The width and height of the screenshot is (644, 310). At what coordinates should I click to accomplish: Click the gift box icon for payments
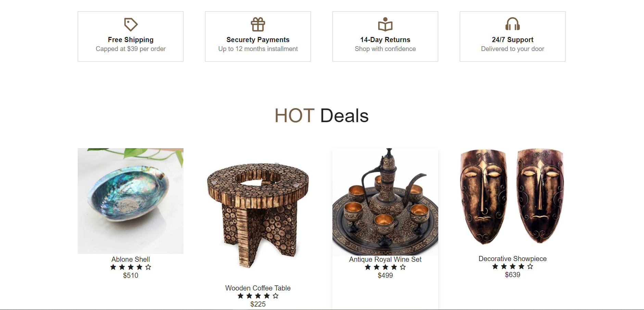point(258,24)
